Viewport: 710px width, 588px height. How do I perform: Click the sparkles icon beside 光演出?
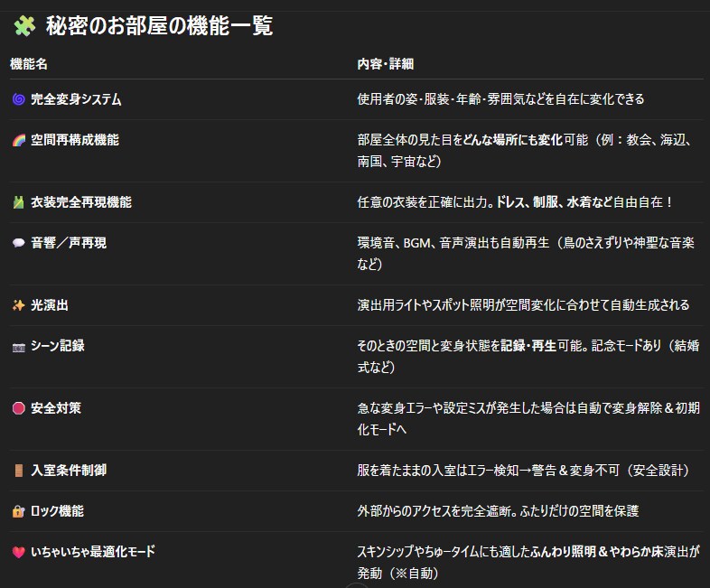click(18, 305)
